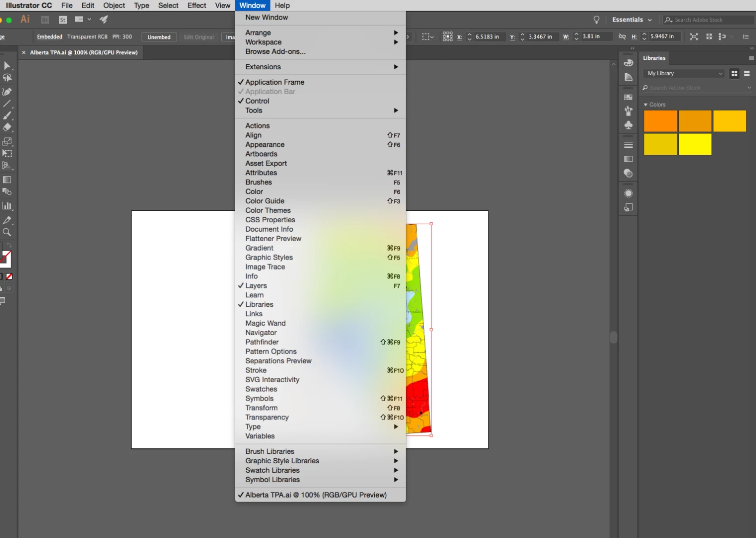
Task: Open Adobe Bridge via Br icon
Action: tap(45, 20)
